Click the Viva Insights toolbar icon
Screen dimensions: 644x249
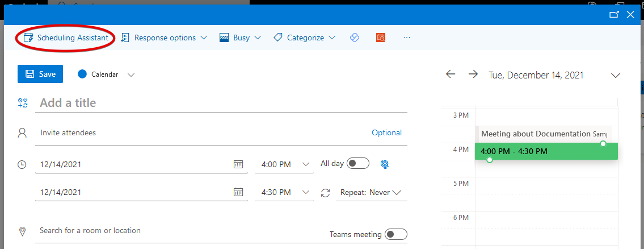point(355,38)
